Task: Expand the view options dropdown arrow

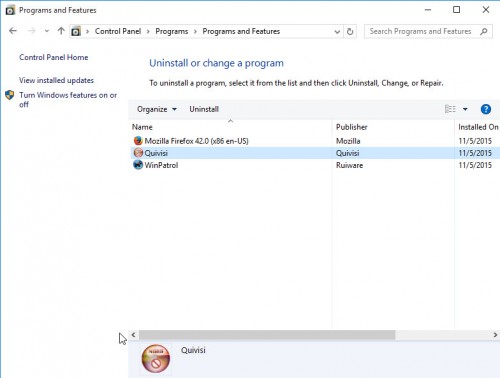Action: [465, 109]
